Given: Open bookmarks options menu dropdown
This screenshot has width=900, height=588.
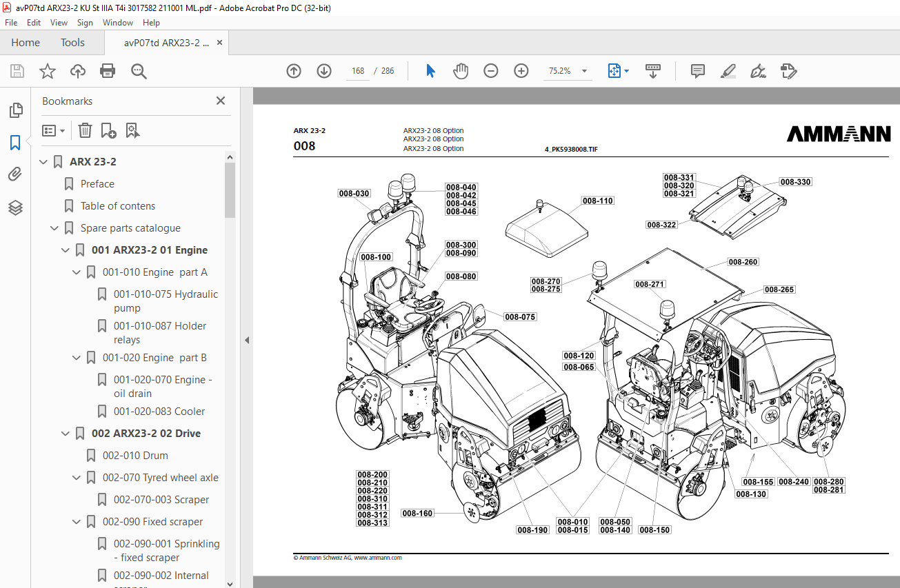Looking at the screenshot, I should coord(54,130).
